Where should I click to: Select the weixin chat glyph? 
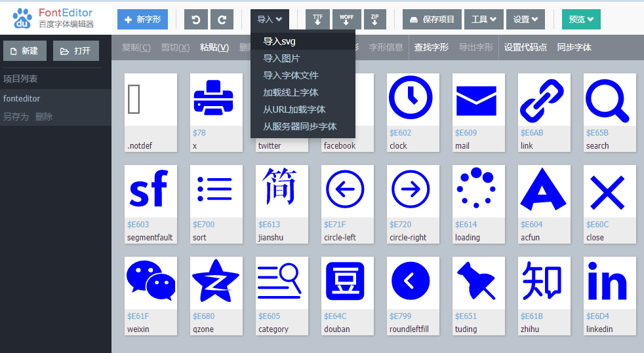tap(151, 296)
